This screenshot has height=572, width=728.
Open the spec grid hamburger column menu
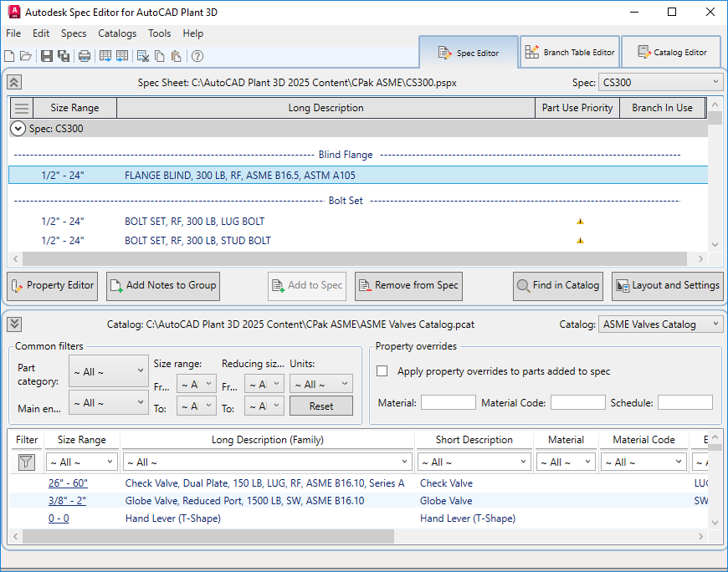click(22, 108)
